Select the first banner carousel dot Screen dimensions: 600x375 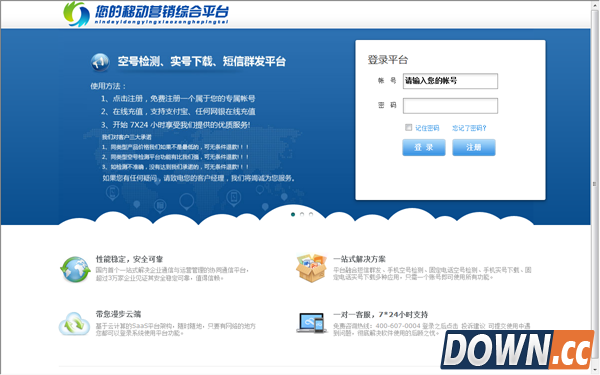click(293, 214)
